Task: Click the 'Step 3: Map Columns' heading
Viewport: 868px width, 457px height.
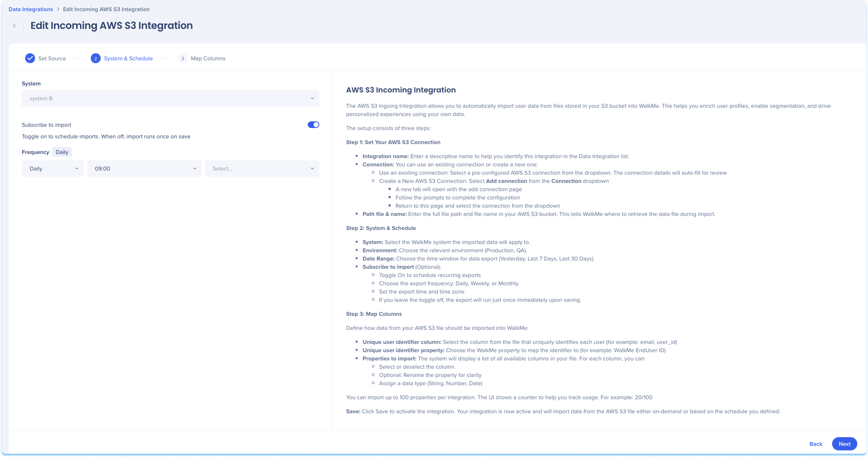Action: coord(374,314)
